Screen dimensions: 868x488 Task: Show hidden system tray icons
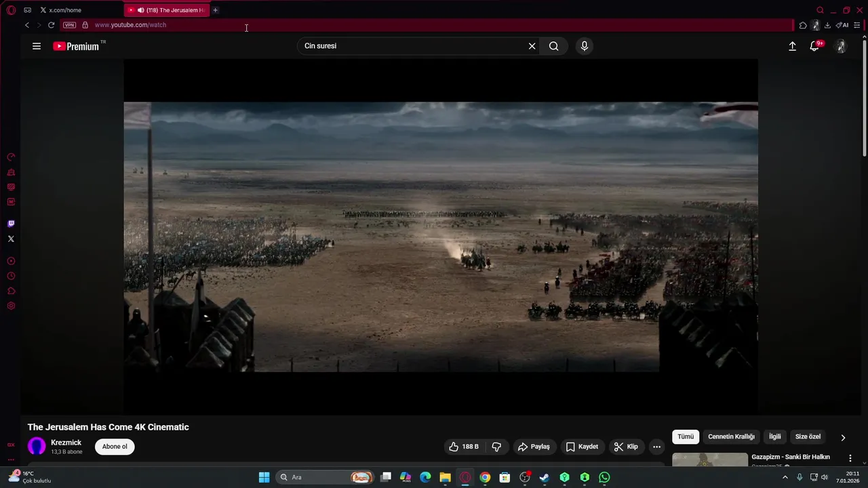(785, 477)
